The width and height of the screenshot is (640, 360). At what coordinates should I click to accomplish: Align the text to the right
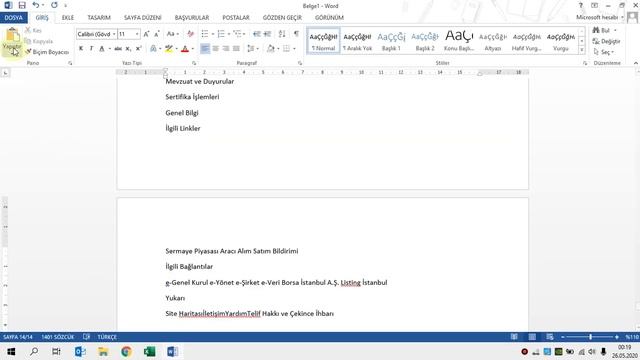click(x=226, y=49)
